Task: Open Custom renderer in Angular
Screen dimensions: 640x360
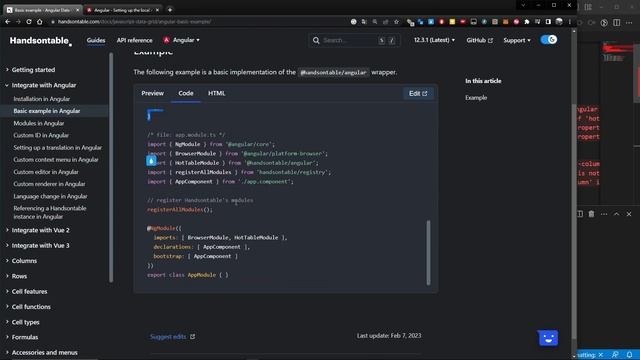Action: (x=49, y=184)
